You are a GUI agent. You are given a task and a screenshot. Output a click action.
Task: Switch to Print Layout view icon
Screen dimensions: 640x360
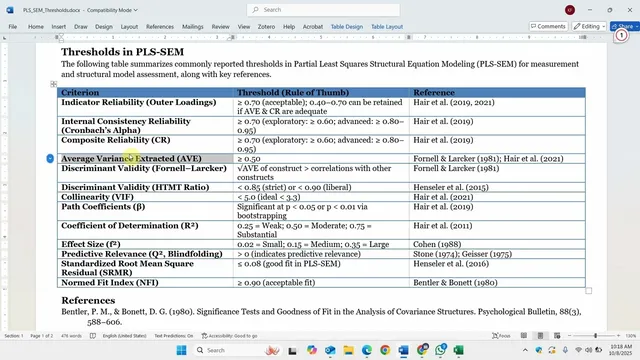coord(540,336)
